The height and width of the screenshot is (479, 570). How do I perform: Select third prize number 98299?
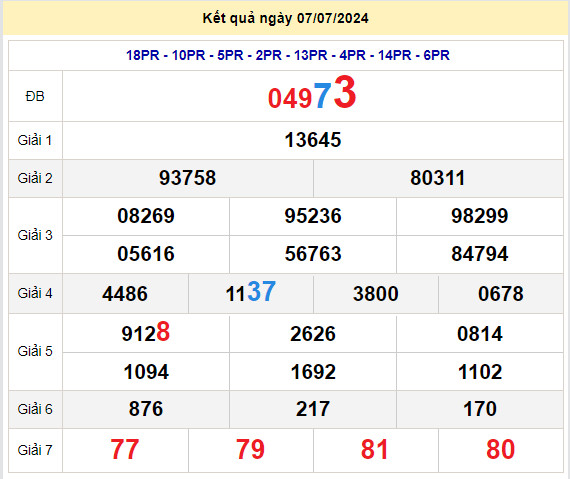480,216
